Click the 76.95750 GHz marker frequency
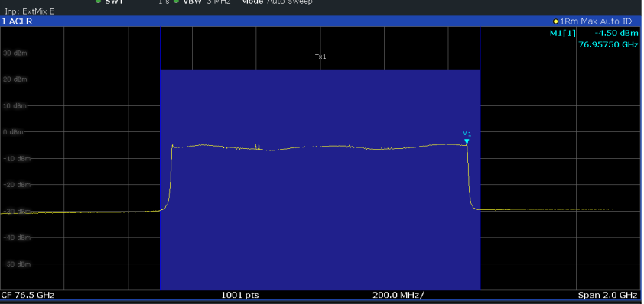This screenshot has height=304, width=644. tap(608, 44)
